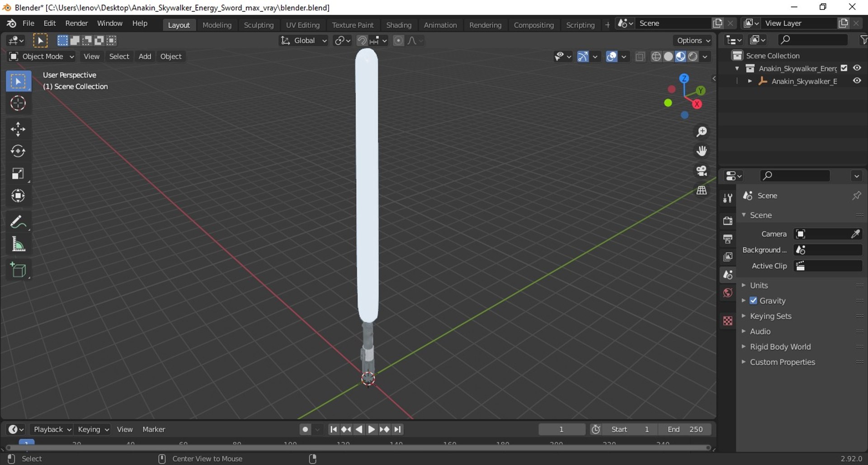Click the pan hand viewport icon
Screen dimensions: 868x465
(x=702, y=151)
